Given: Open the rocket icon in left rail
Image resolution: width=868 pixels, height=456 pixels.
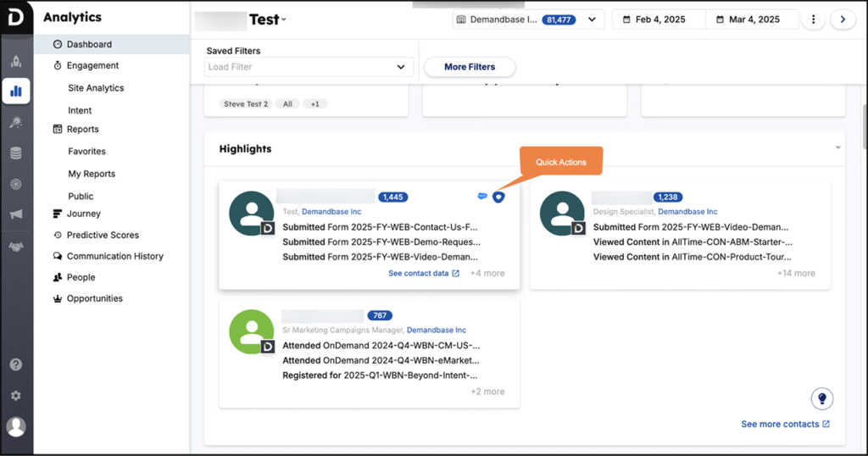Looking at the screenshot, I should [16, 61].
